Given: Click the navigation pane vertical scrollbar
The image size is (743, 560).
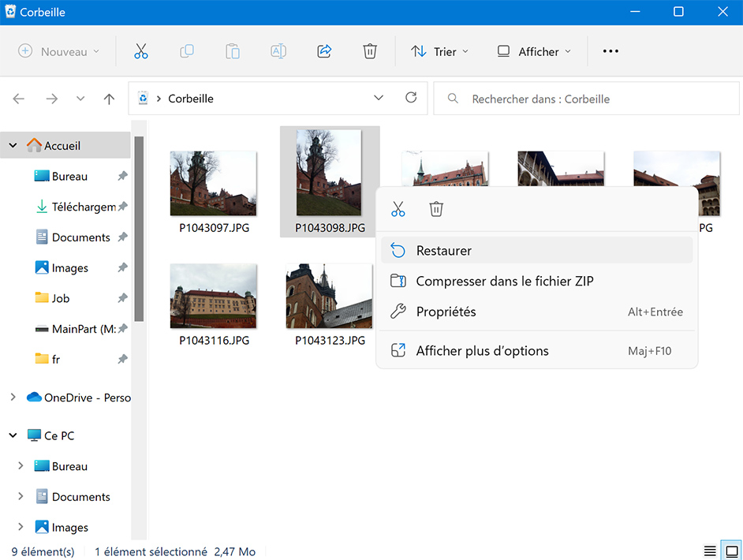Looking at the screenshot, I should point(139,229).
